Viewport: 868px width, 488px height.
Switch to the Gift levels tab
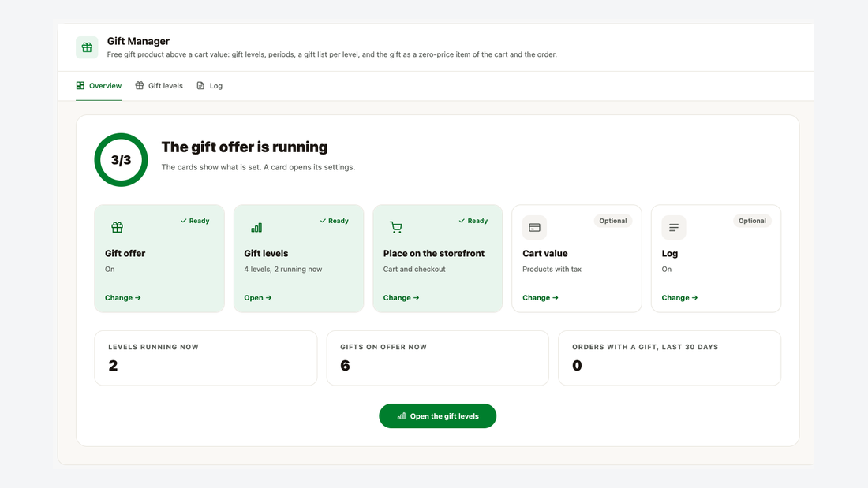pyautogui.click(x=159, y=86)
